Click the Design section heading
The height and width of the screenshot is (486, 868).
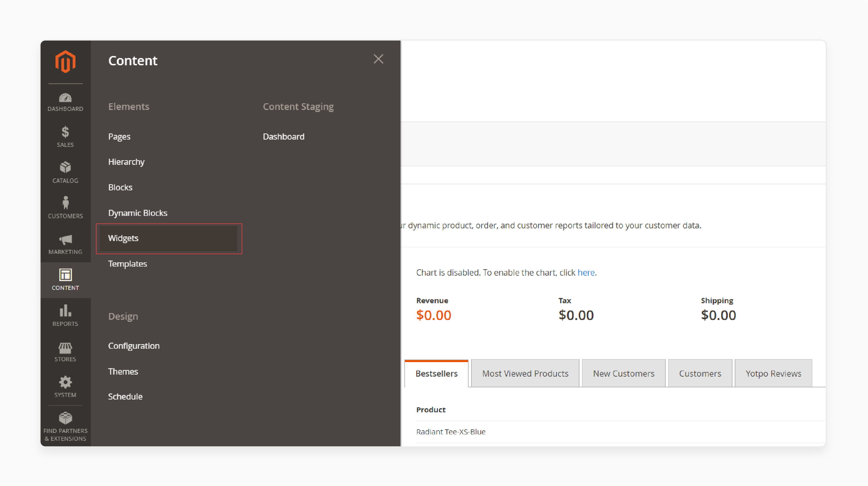point(123,316)
